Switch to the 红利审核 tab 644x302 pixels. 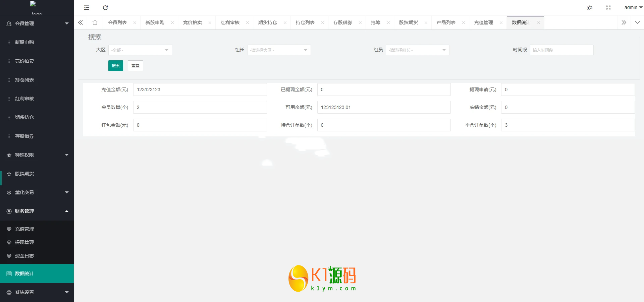point(230,22)
